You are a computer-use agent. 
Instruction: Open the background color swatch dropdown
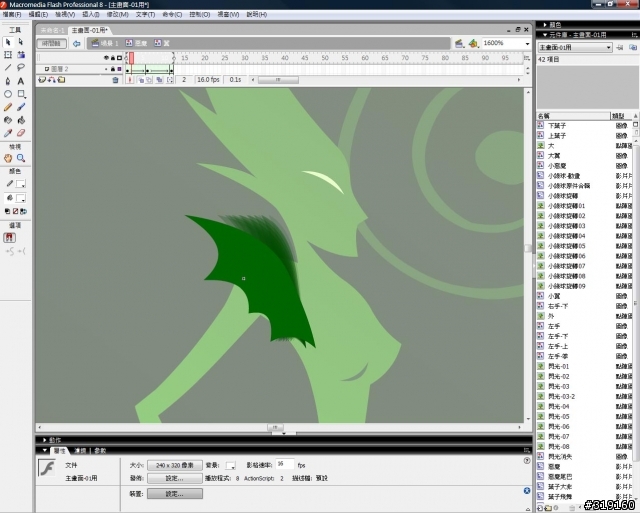[x=231, y=465]
